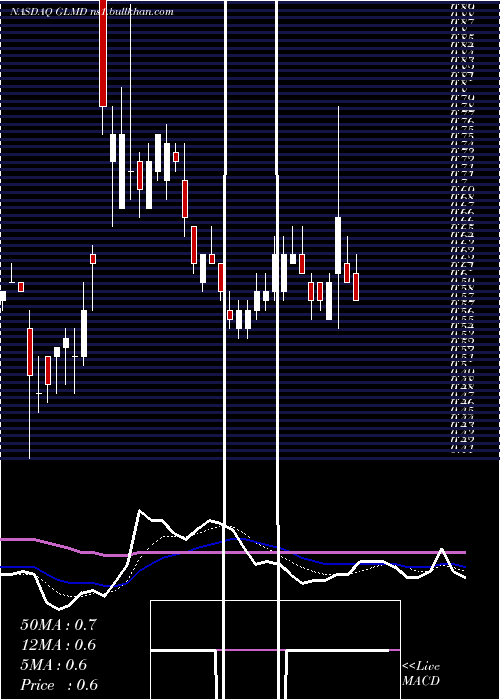Screen dimensions: 500x700
Task: Click the Price : 0.6 value
Action: coord(59,685)
